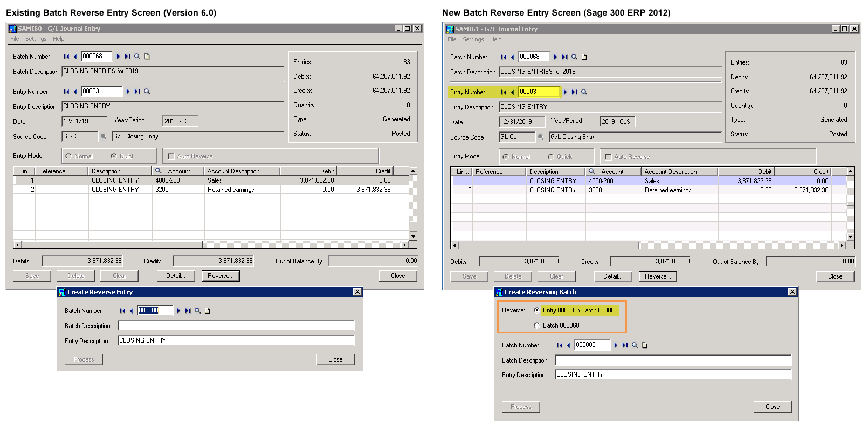Open batch finder in Create Reverse Entry dialog
Image resolution: width=868 pixels, height=431 pixels.
(x=198, y=310)
